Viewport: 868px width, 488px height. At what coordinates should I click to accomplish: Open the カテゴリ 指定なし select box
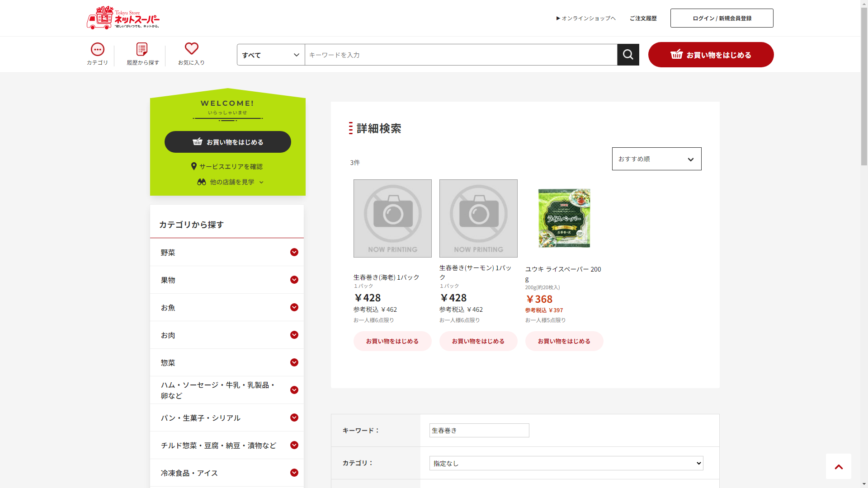click(566, 463)
